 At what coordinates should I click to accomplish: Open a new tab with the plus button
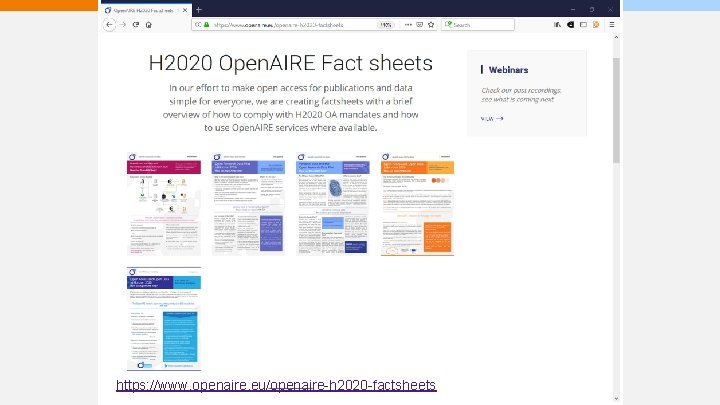coord(199,10)
